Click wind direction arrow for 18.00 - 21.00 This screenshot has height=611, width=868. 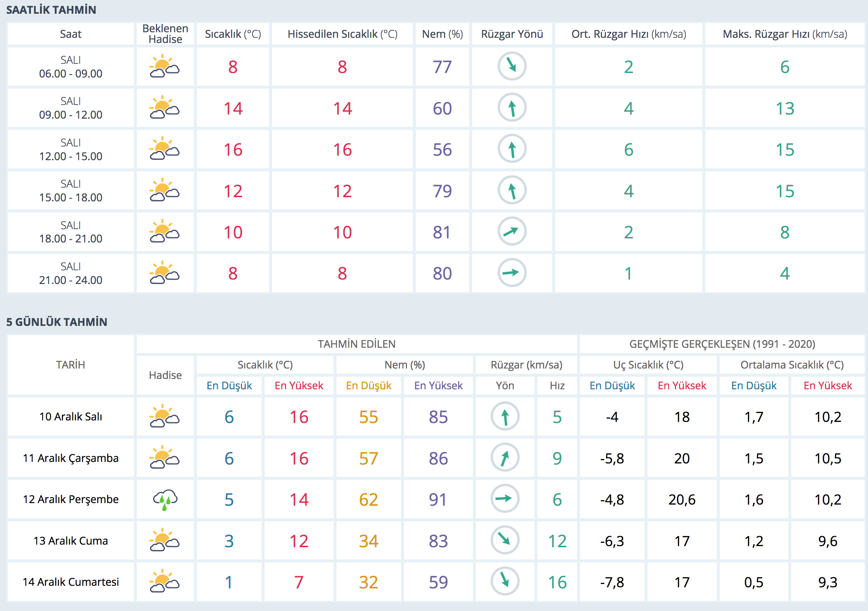click(511, 231)
